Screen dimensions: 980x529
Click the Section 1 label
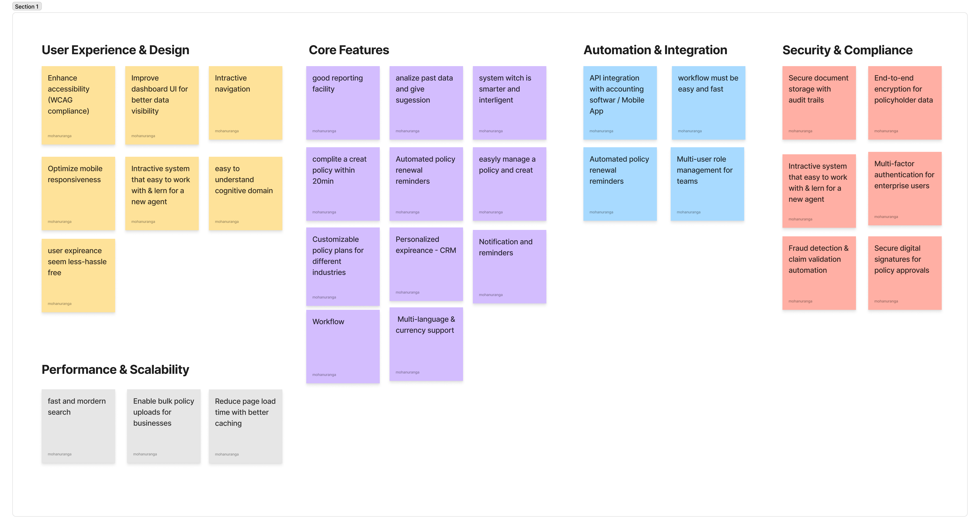pos(27,6)
